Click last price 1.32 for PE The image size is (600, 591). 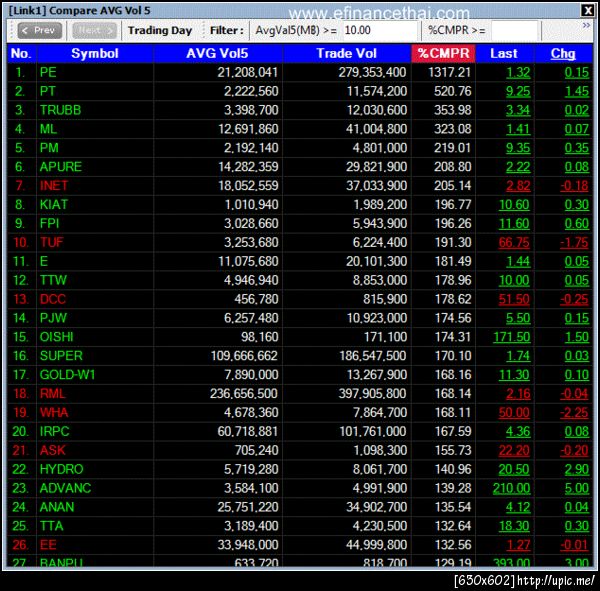pos(518,72)
